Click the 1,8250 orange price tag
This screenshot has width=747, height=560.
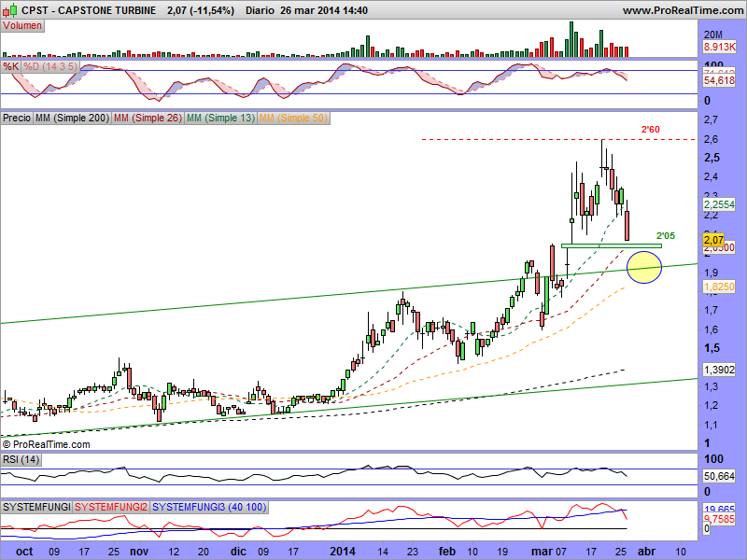click(717, 288)
